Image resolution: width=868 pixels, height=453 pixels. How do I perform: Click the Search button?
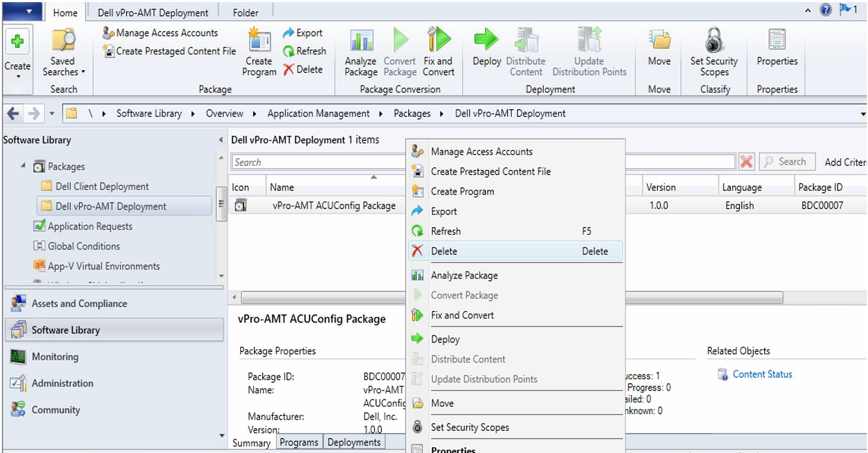click(787, 161)
